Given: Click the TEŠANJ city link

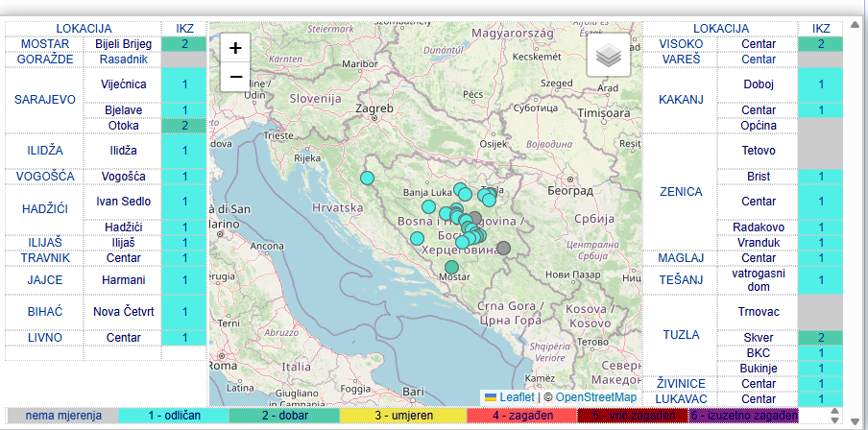Looking at the screenshot, I should (681, 280).
